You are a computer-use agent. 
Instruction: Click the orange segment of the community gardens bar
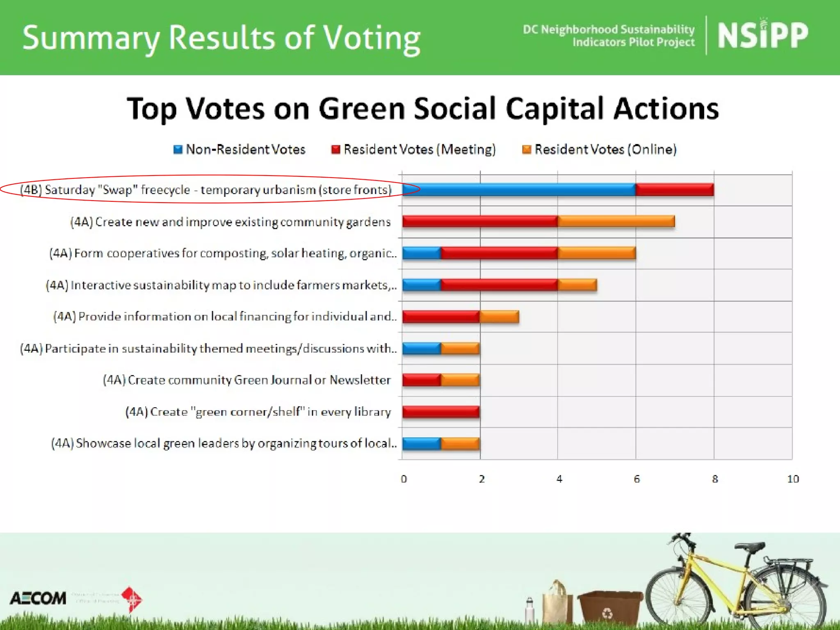click(x=616, y=221)
